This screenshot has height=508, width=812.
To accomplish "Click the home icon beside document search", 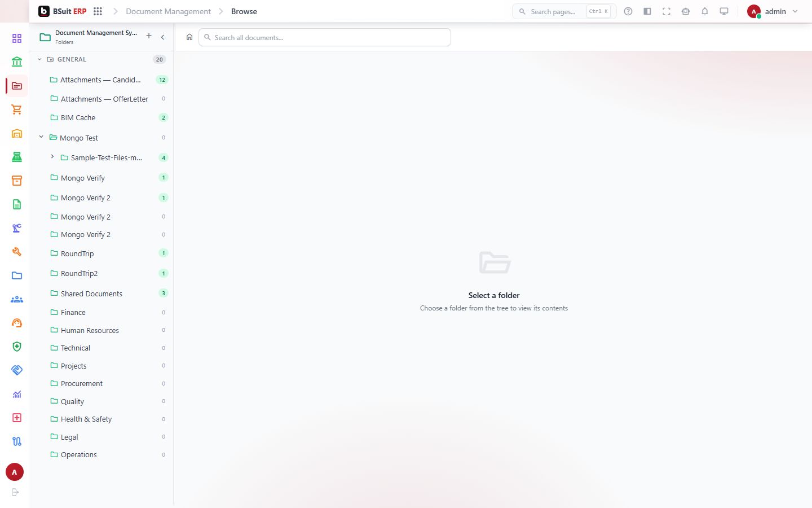I will tap(189, 37).
